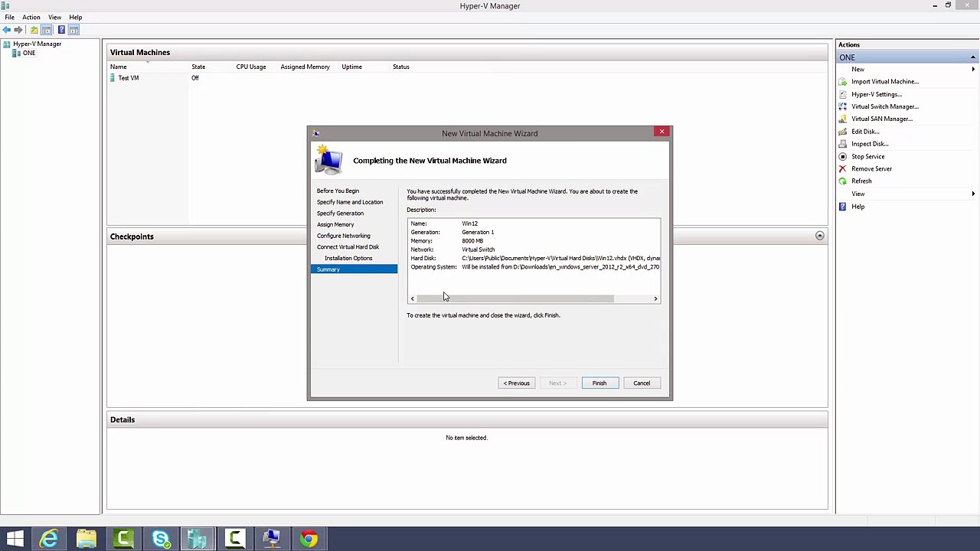Click the Up one level folder toolbar icon
The height and width of the screenshot is (551, 980).
pos(34,30)
